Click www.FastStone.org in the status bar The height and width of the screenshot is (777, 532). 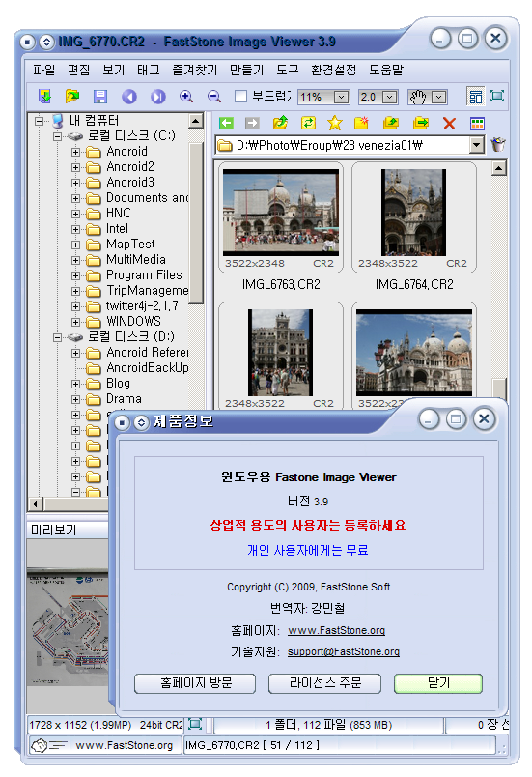(x=124, y=745)
